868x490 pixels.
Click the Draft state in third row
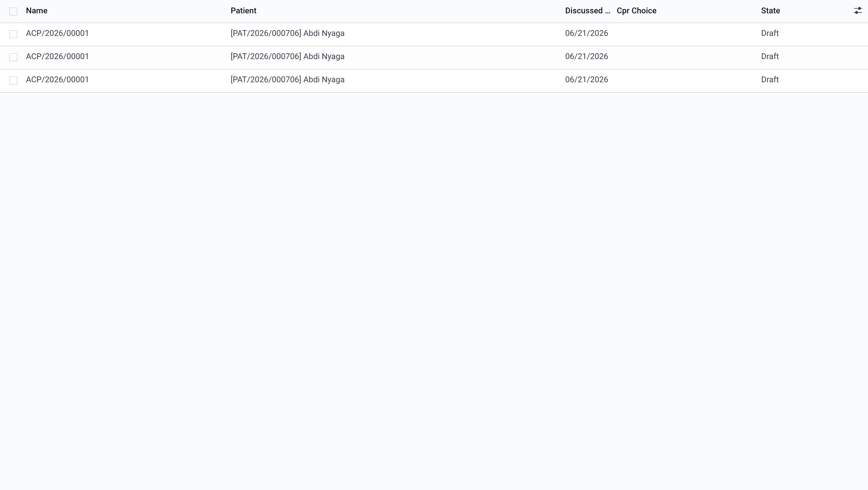(x=770, y=80)
